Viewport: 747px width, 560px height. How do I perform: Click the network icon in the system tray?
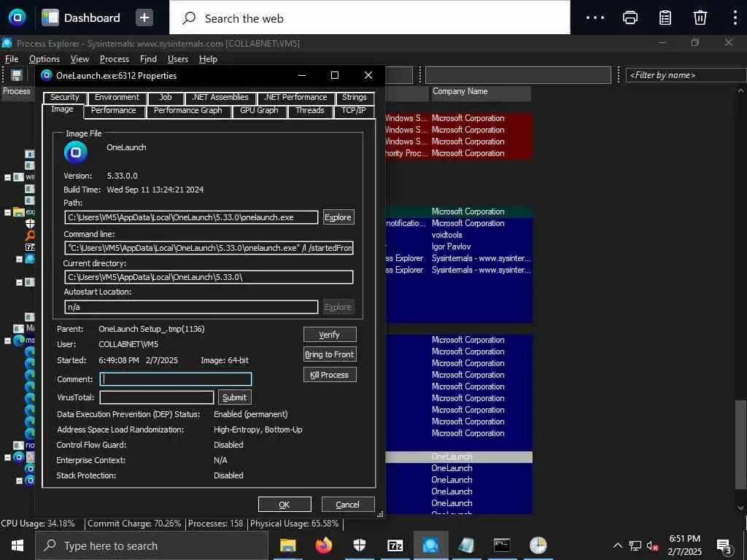pos(635,546)
